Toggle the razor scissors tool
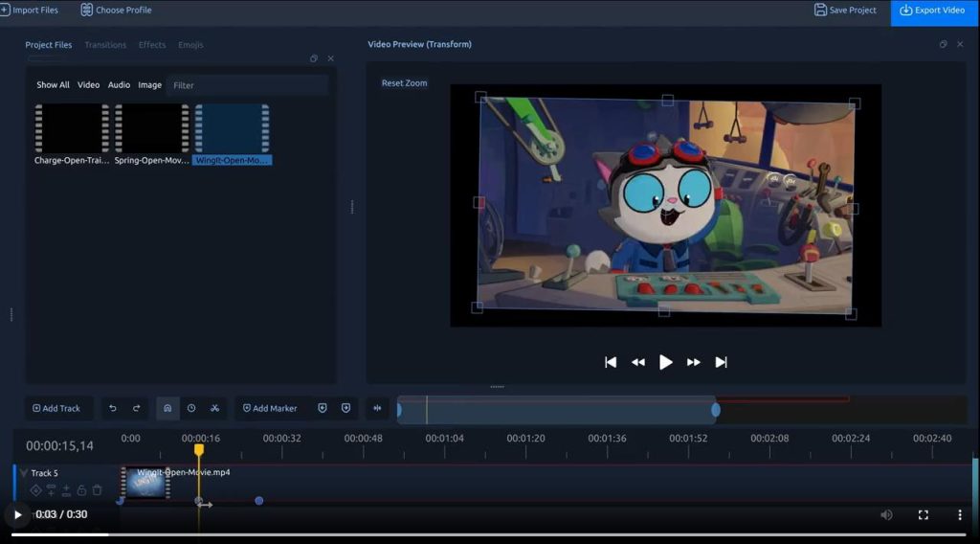The height and width of the screenshot is (544, 980). [x=215, y=408]
